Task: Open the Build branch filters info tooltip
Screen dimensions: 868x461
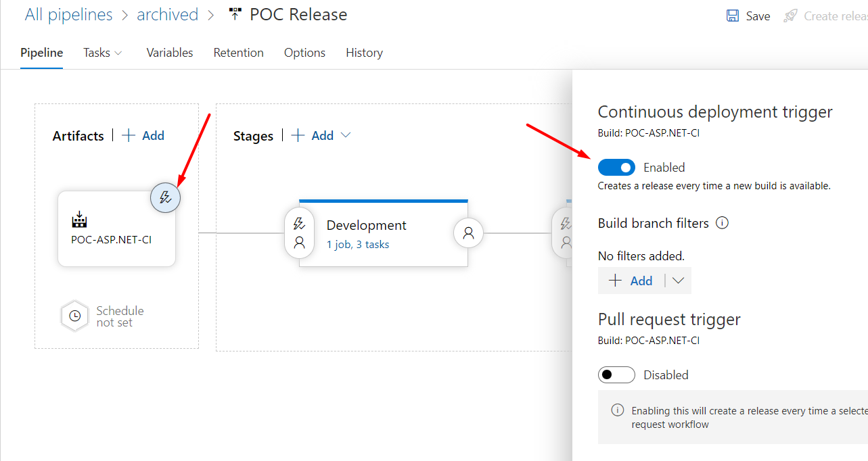Action: (722, 222)
